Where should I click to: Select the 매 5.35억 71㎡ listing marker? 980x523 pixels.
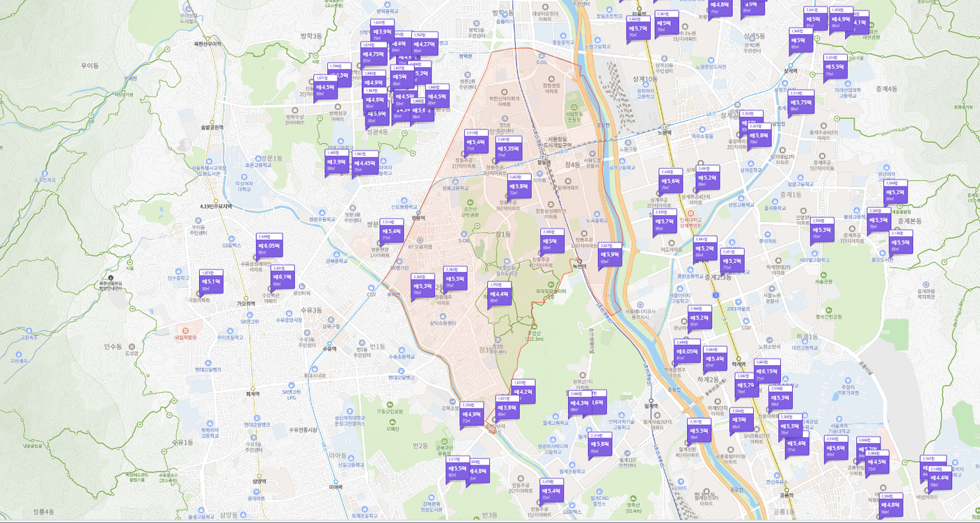[x=508, y=149]
